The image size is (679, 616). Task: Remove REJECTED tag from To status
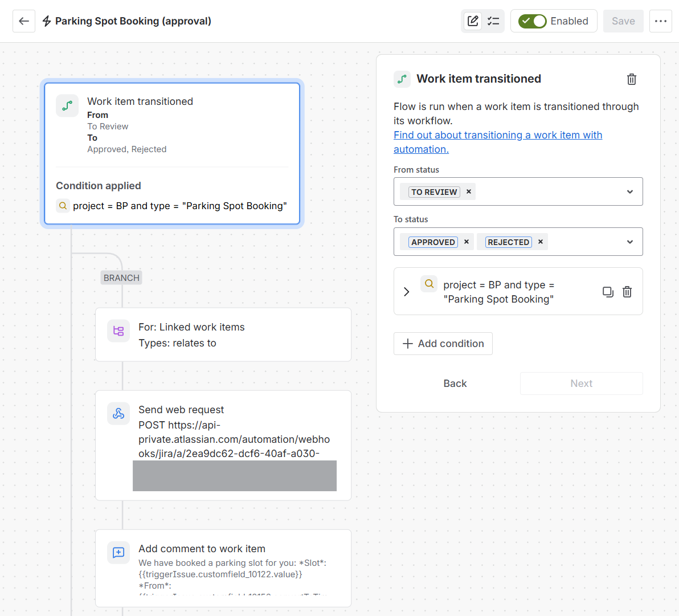541,242
